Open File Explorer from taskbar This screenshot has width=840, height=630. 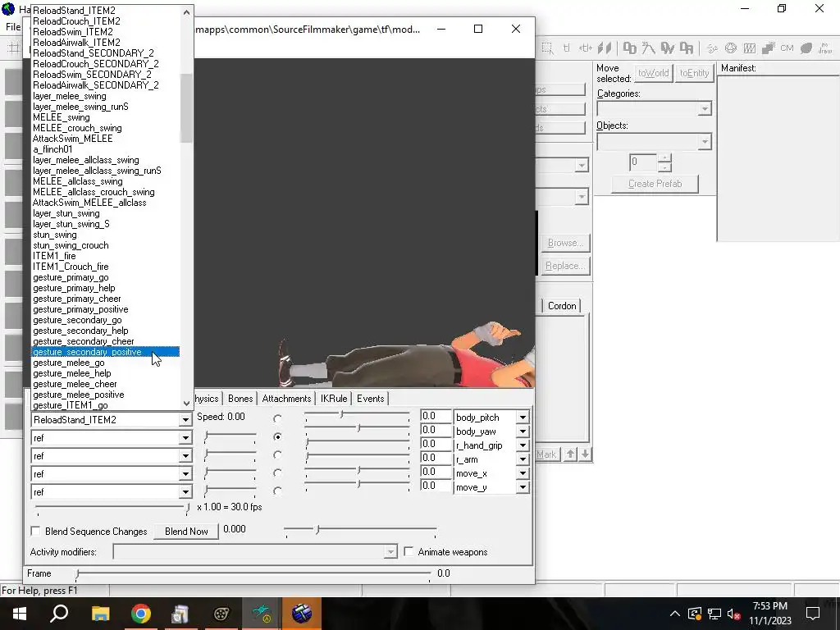pyautogui.click(x=100, y=614)
